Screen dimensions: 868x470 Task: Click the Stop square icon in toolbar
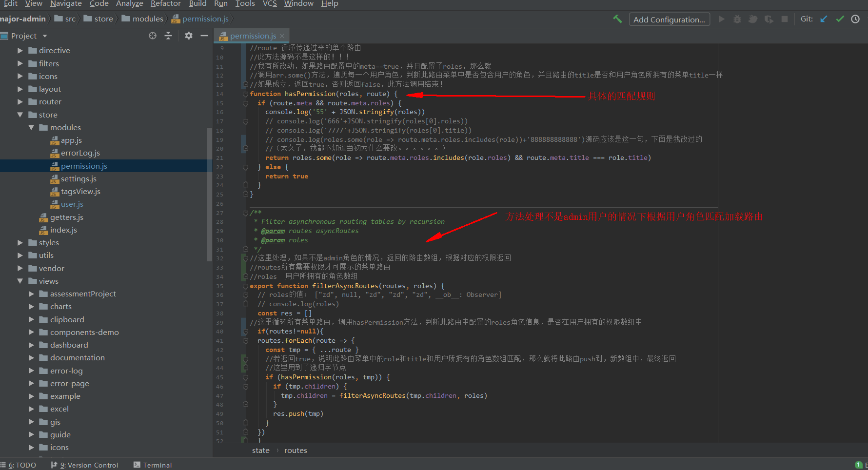point(785,19)
